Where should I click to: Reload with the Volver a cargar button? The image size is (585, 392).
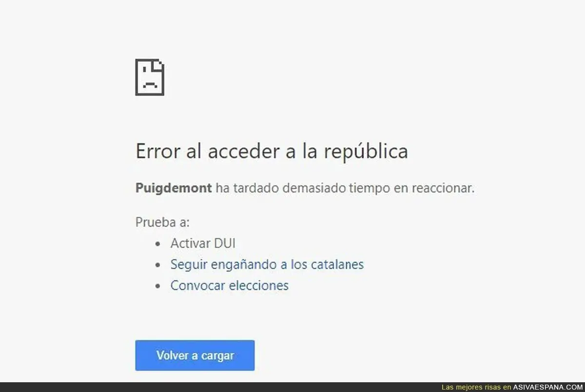195,355
